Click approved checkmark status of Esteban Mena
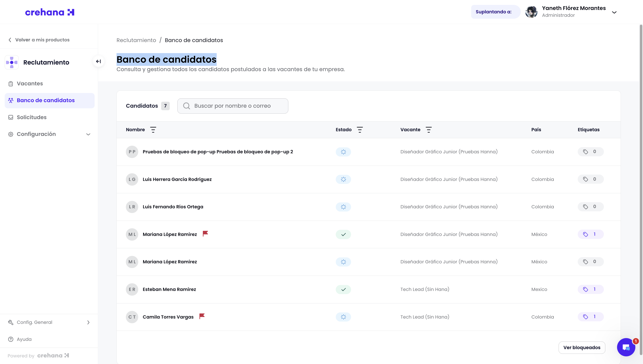Viewport: 643px width, 364px height. [343, 289]
